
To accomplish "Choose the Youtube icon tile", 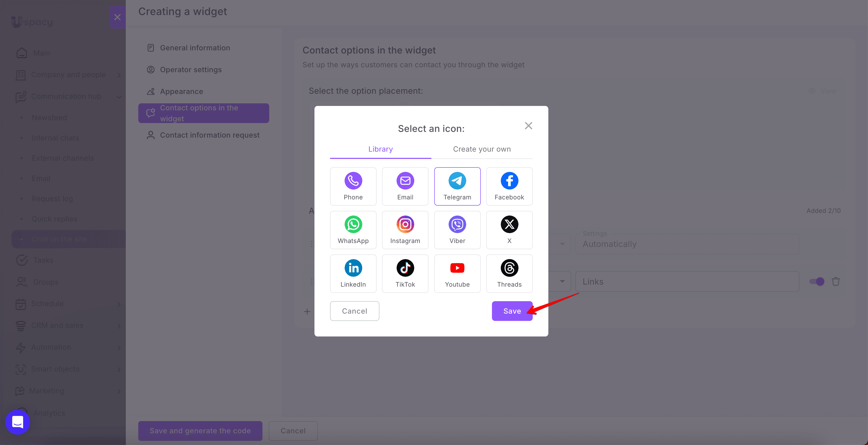I will click(x=457, y=273).
